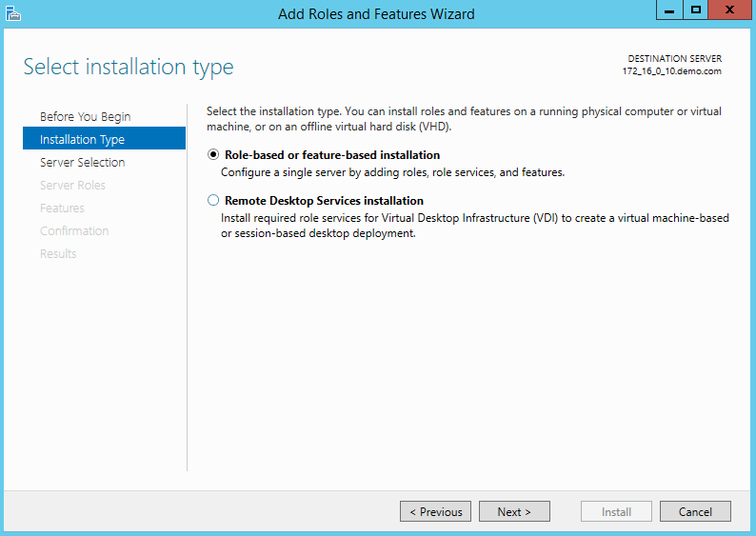Proceed with the Next button
Screen dimensions: 756x536
(x=514, y=511)
